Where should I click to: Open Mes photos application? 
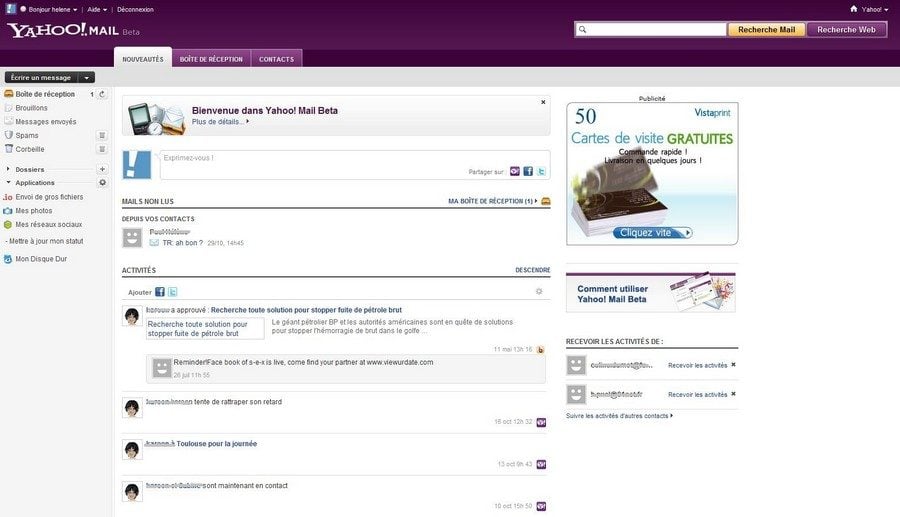(34, 211)
